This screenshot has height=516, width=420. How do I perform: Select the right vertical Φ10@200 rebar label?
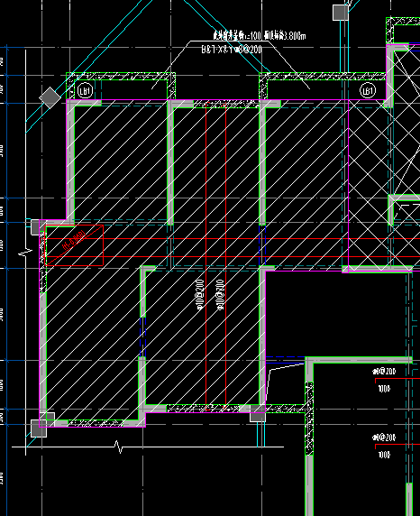click(x=220, y=295)
